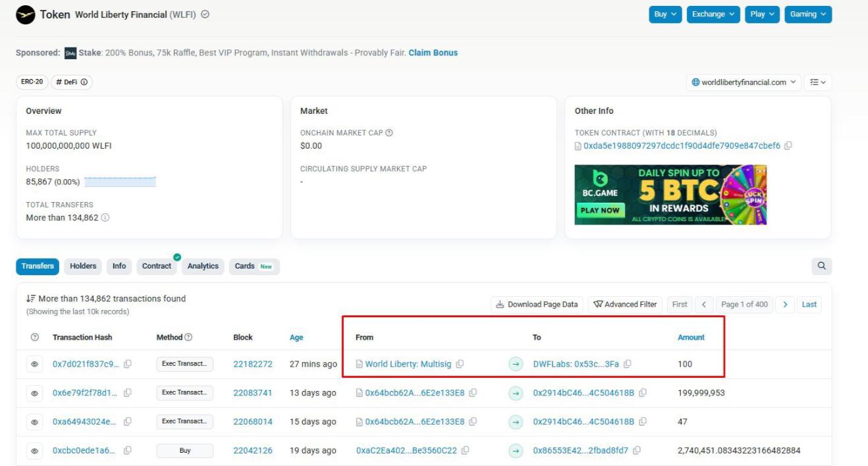
Task: Open the DWFLabs: 0x53c...3Fa address link
Action: (x=576, y=364)
